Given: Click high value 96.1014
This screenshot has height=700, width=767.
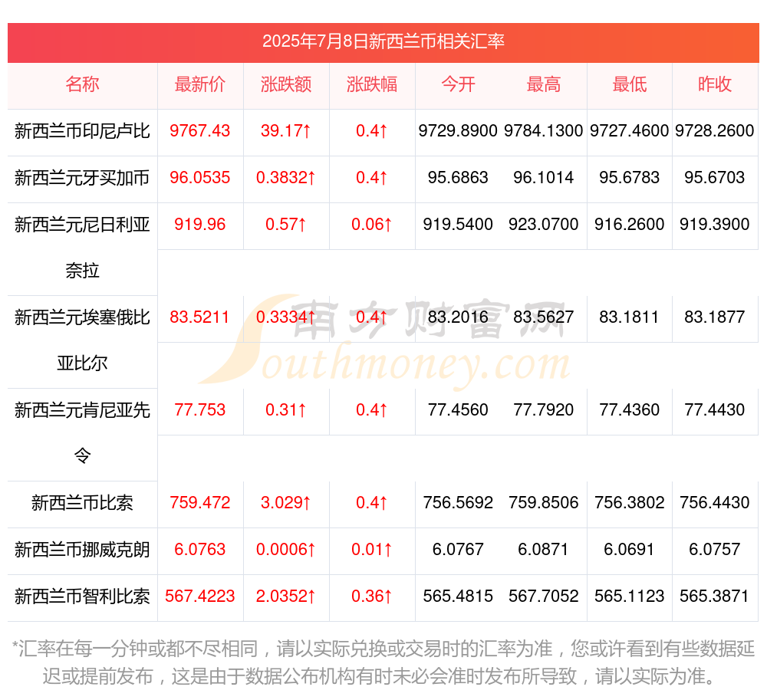Looking at the screenshot, I should 544,177.
